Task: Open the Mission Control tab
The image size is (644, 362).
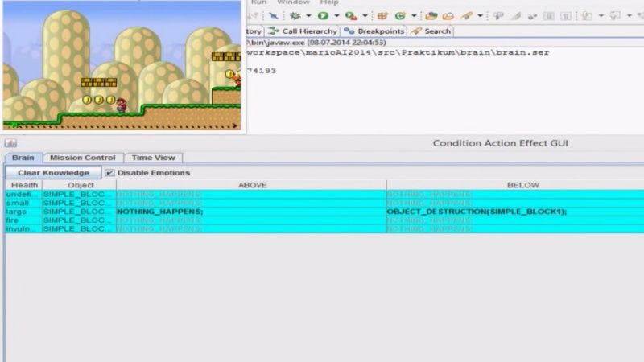Action: pyautogui.click(x=83, y=158)
